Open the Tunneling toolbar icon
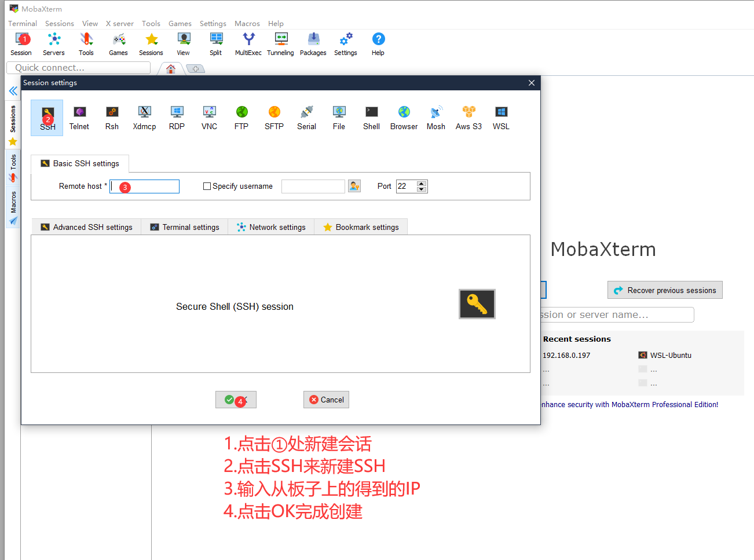754x560 pixels. pyautogui.click(x=281, y=44)
